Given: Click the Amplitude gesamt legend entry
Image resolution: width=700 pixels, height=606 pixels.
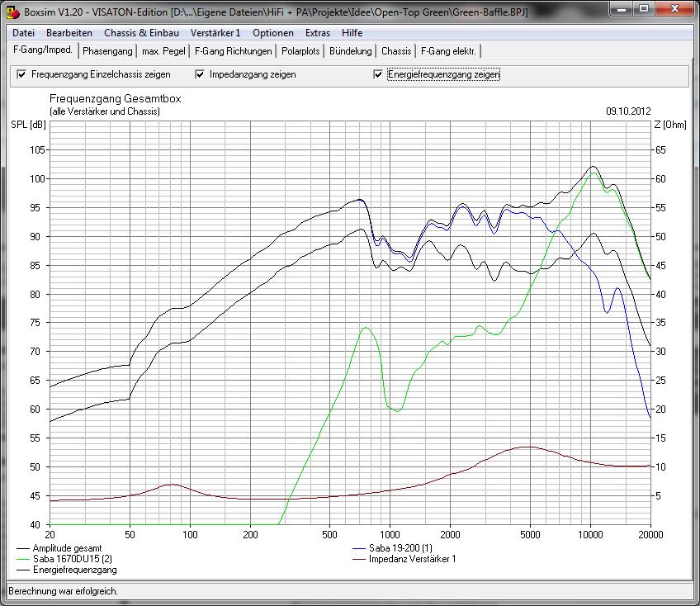Looking at the screenshot, I should (x=59, y=548).
